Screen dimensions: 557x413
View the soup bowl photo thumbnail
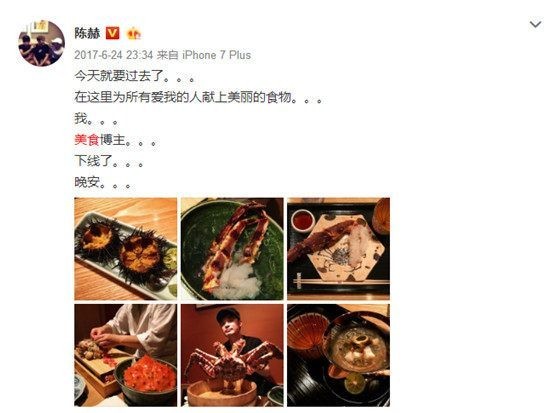pos(339,355)
